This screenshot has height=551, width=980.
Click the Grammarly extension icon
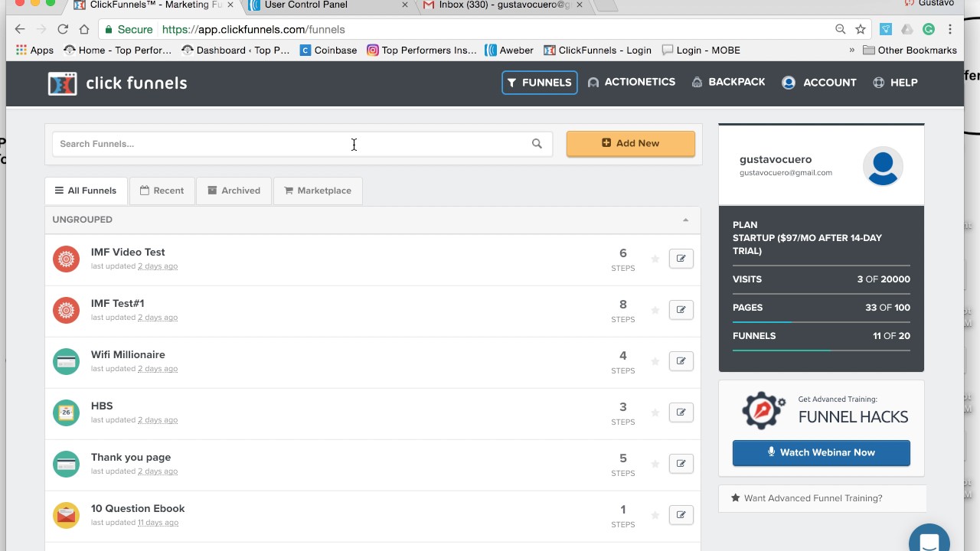point(929,29)
